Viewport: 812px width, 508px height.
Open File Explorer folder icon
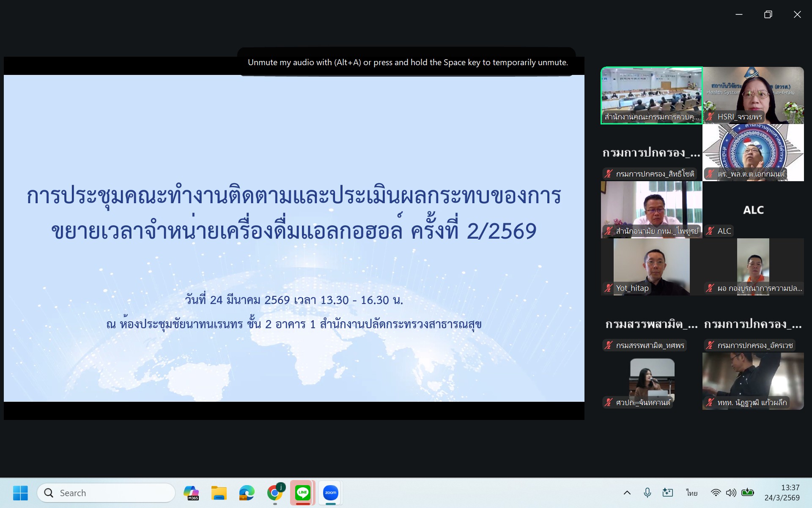[x=219, y=493]
